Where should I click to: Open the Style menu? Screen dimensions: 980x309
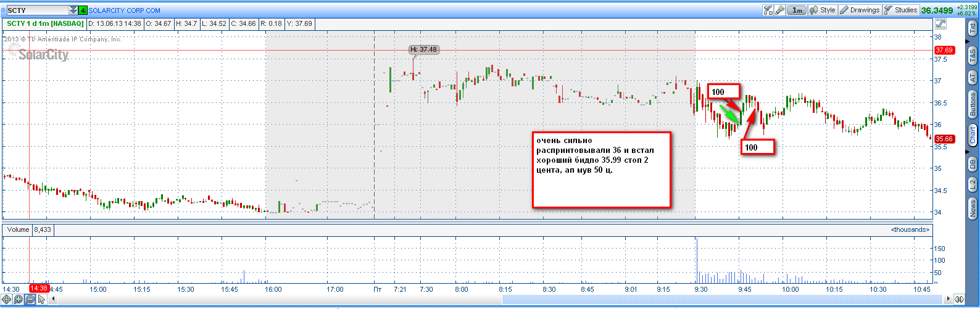pyautogui.click(x=823, y=10)
